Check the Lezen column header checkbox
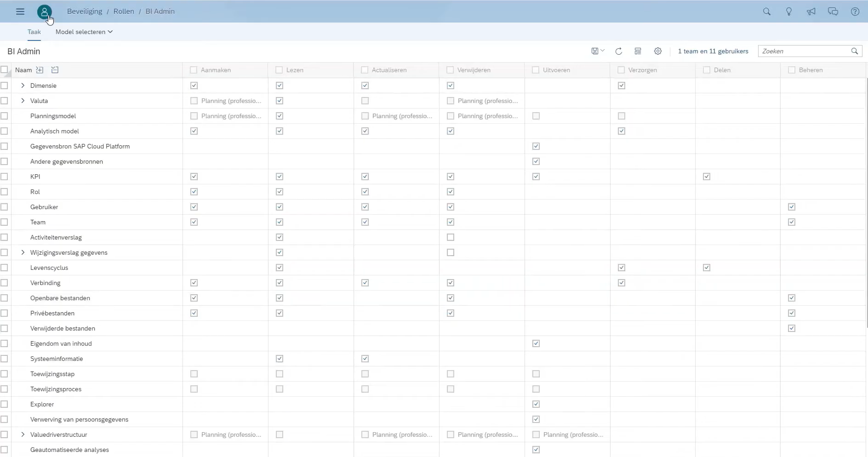Screen dimensions: 868x457 click(x=279, y=70)
